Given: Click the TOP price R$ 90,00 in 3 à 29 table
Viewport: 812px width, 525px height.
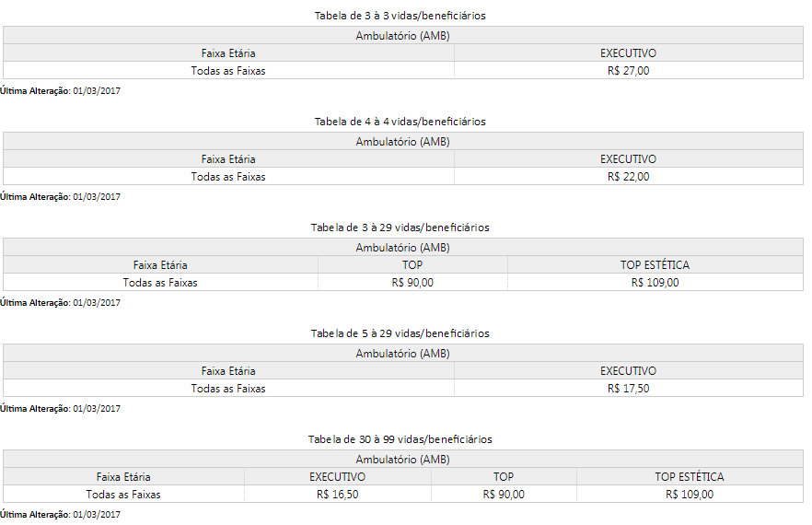Looking at the screenshot, I should tap(412, 283).
